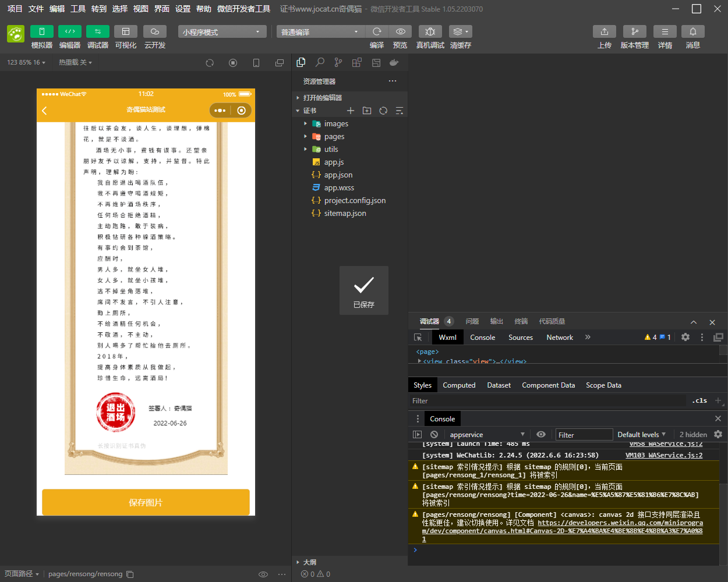The image size is (728, 582).
Task: Go back in the simulator navigation bar
Action: click(44, 110)
